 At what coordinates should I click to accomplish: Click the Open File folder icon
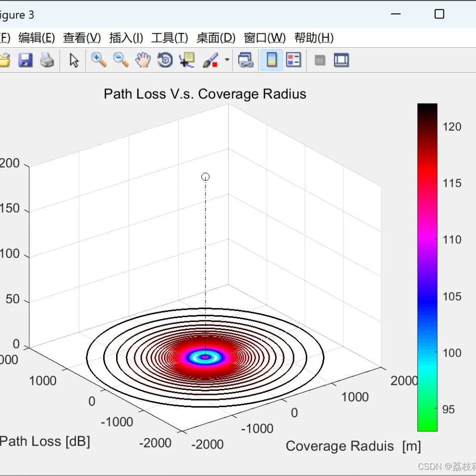(4, 60)
